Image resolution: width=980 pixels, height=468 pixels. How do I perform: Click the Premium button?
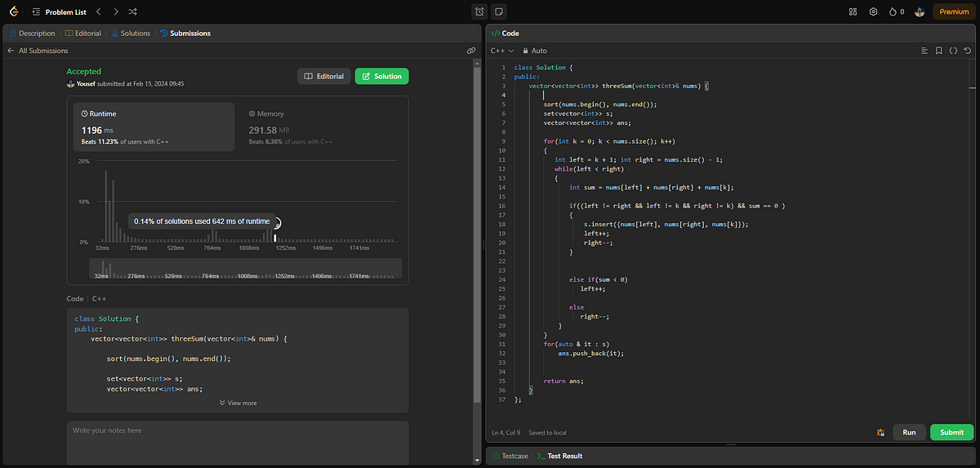tap(954, 11)
